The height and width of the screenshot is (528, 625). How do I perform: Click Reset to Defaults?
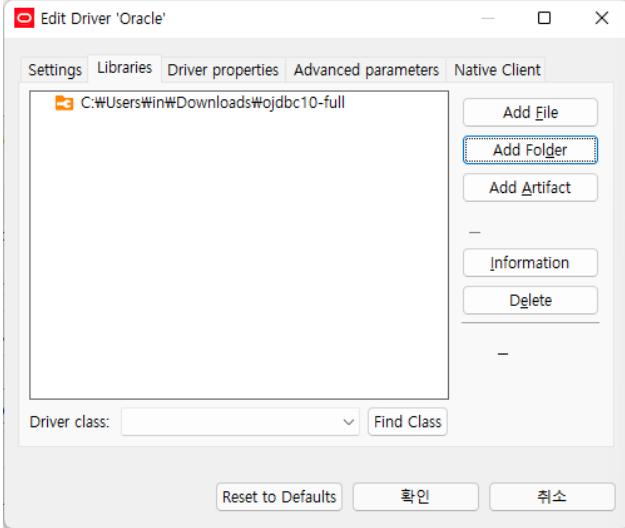(279, 497)
